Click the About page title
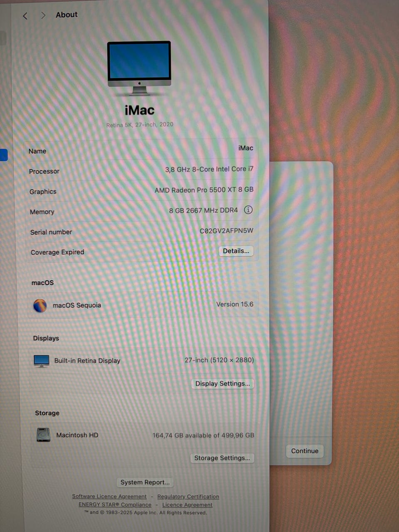Screen dimensions: 399x532 [x=66, y=15]
